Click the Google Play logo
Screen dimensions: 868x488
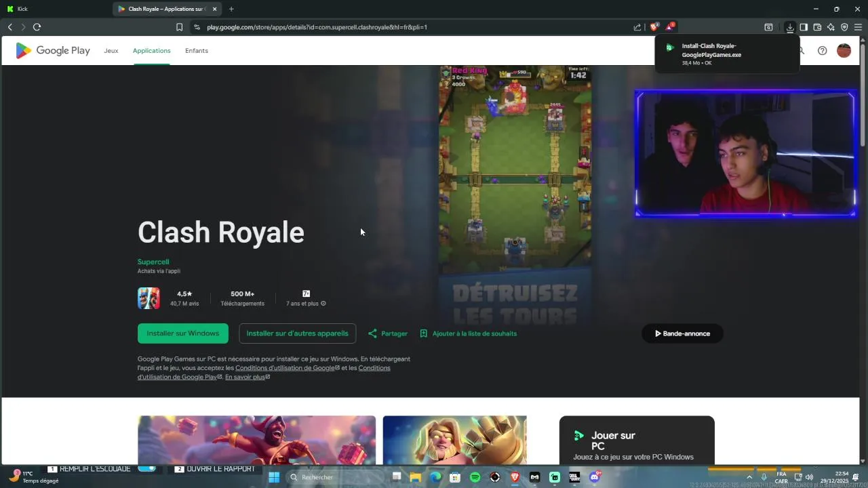tap(53, 51)
